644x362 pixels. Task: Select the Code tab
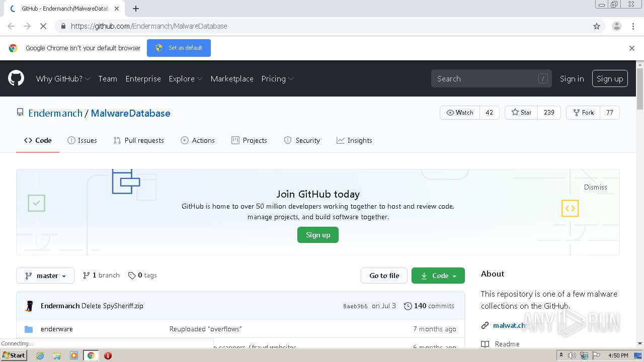tap(38, 140)
